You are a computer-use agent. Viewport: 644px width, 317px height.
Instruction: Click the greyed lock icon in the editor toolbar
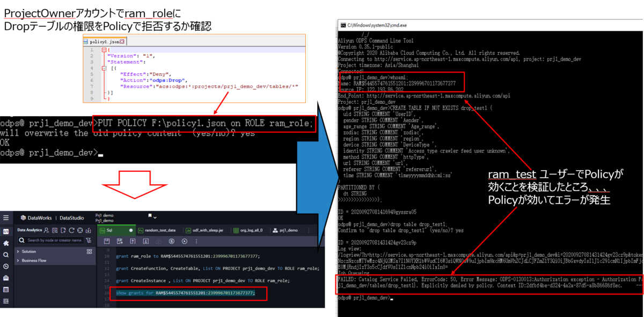(158, 241)
